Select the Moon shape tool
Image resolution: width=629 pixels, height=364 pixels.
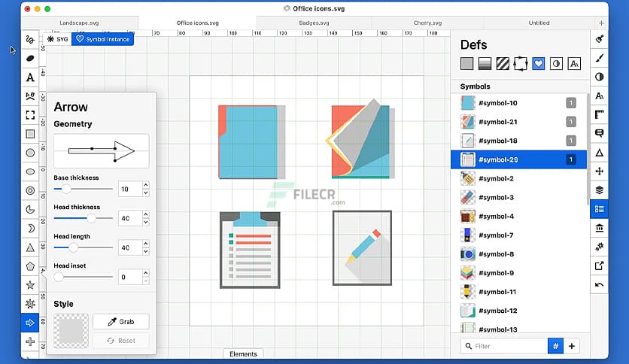click(30, 209)
